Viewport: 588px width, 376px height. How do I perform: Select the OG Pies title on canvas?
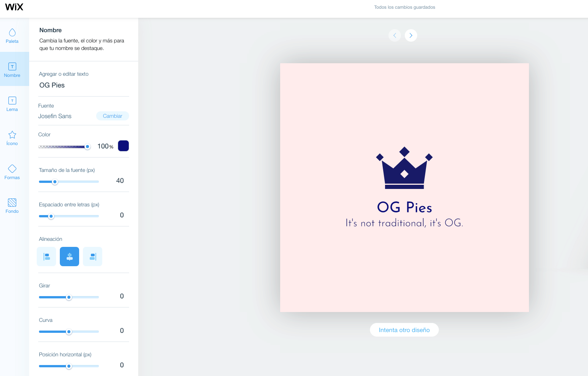coord(404,207)
